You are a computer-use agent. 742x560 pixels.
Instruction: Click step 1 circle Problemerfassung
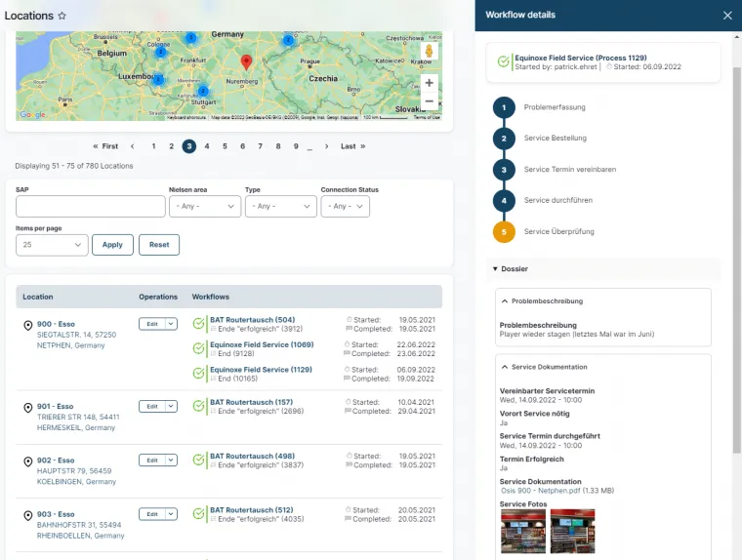[x=504, y=107]
